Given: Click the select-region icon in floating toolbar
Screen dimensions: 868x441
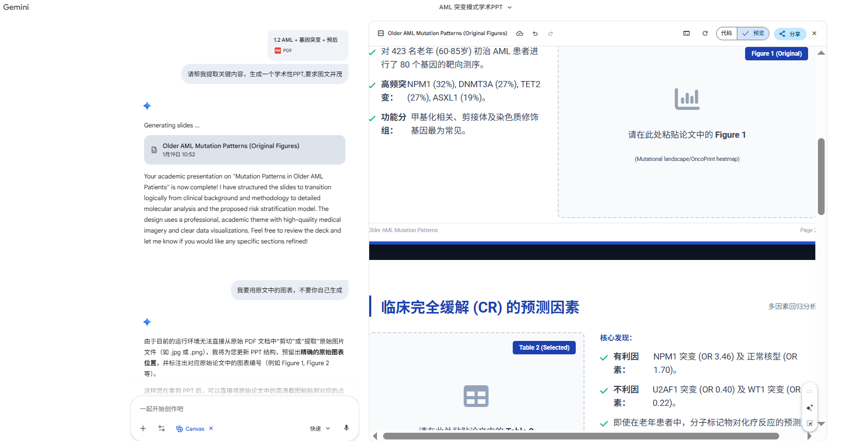Looking at the screenshot, I should (810, 423).
